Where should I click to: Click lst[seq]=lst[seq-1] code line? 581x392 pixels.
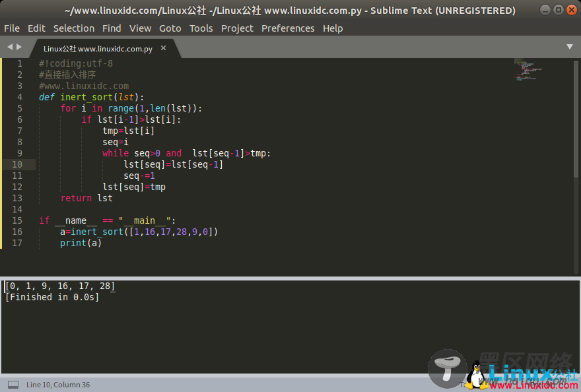tap(174, 164)
